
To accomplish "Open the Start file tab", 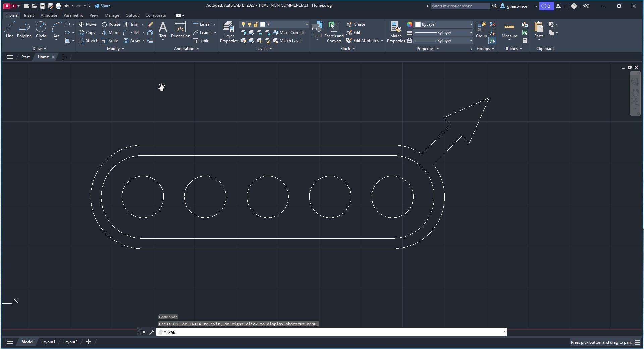I will 25,57.
